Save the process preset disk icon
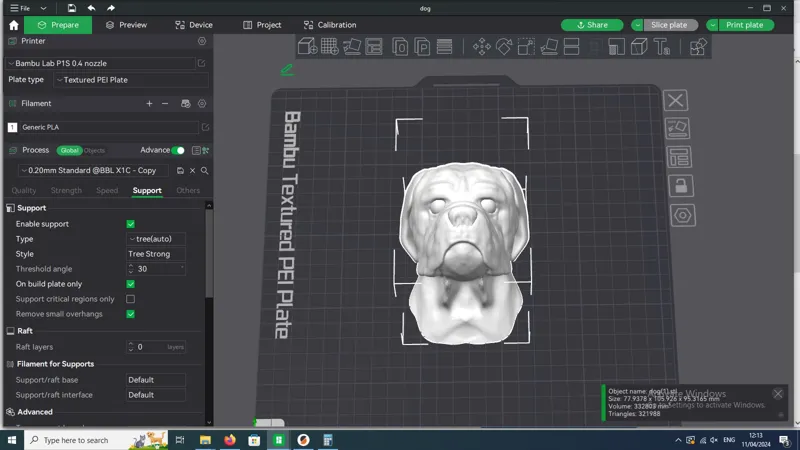Image resolution: width=800 pixels, height=450 pixels. (180, 170)
